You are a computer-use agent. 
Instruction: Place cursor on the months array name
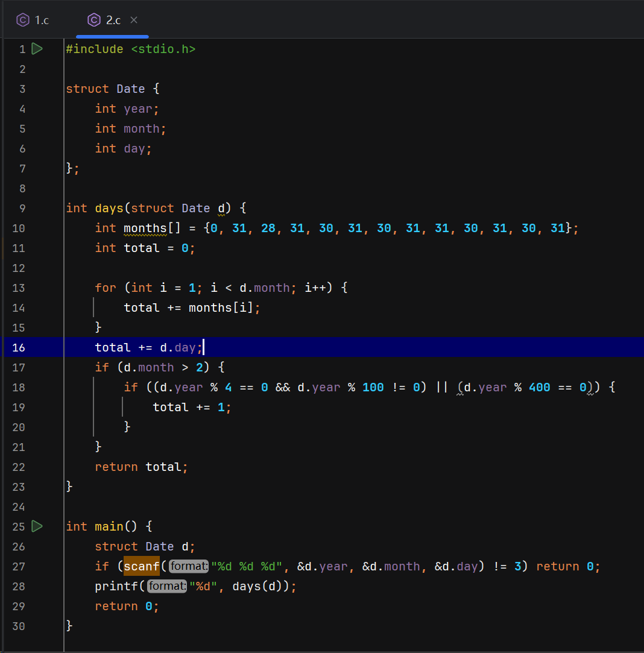(x=145, y=228)
